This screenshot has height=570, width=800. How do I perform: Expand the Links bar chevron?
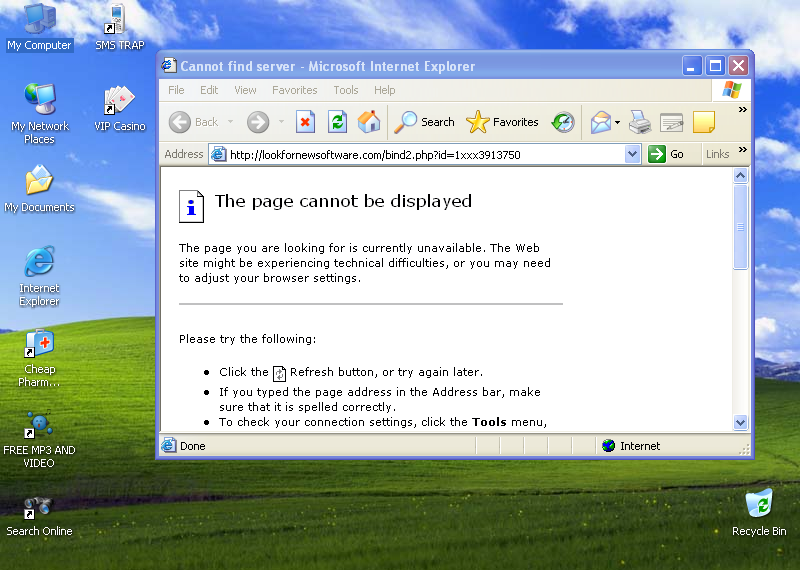coord(743,150)
